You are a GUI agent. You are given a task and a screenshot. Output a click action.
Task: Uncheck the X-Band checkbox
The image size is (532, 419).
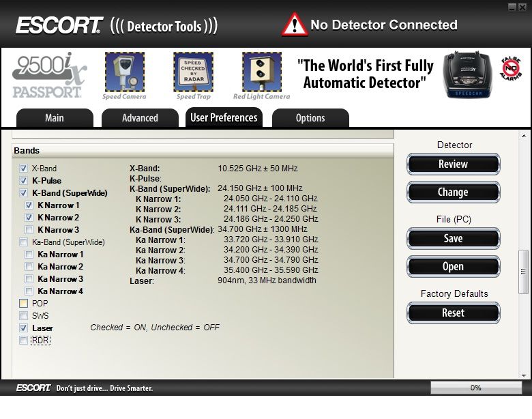(x=23, y=168)
